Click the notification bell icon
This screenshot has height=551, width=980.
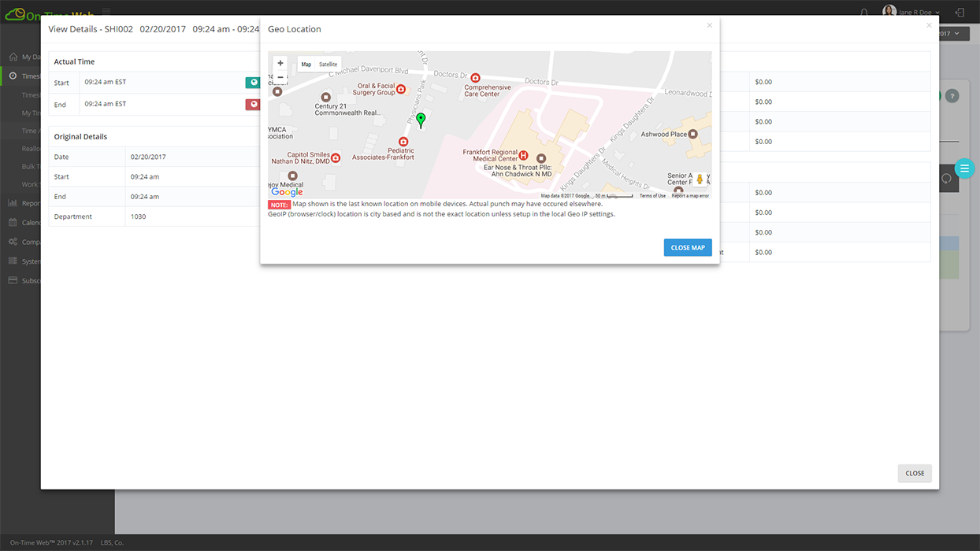tap(864, 13)
